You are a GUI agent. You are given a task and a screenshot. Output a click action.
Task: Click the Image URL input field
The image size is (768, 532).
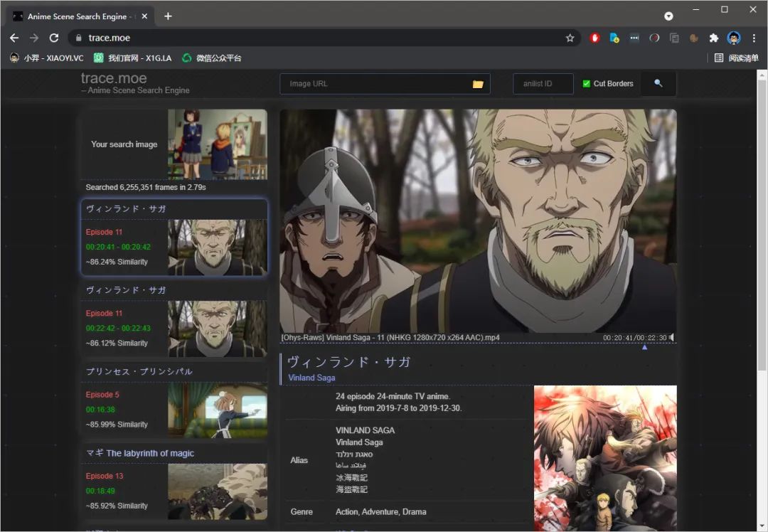377,84
